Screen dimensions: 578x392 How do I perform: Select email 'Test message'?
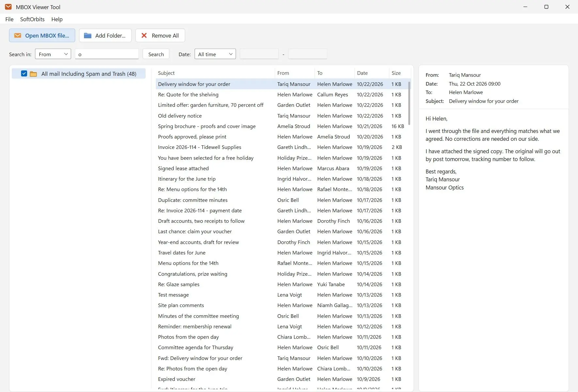pos(281,295)
